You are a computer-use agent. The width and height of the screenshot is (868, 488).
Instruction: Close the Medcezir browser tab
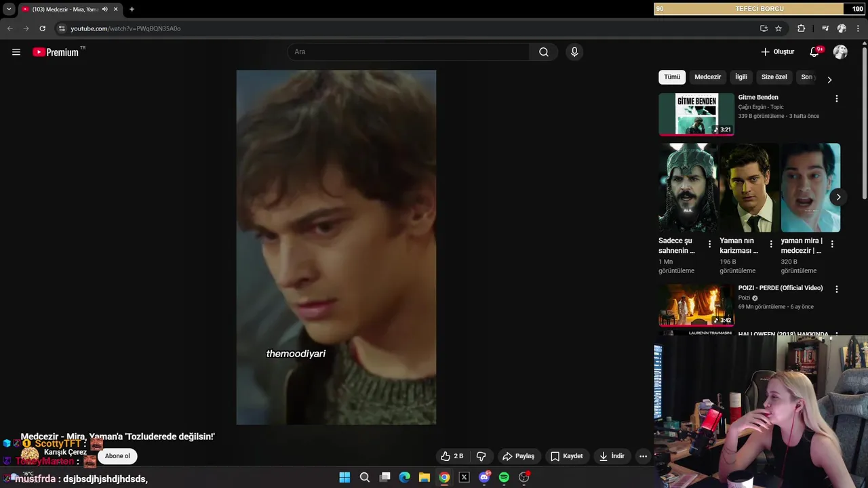(x=115, y=9)
